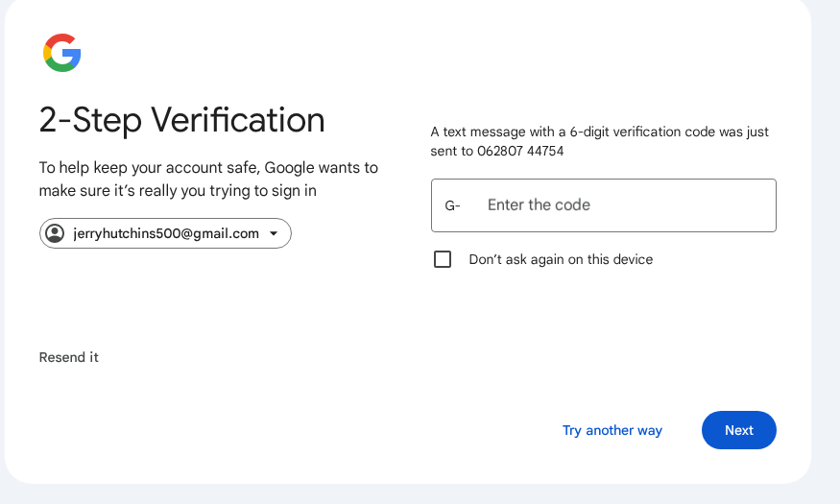Image resolution: width=840 pixels, height=504 pixels.
Task: Click the blue Next button
Action: pyautogui.click(x=739, y=430)
